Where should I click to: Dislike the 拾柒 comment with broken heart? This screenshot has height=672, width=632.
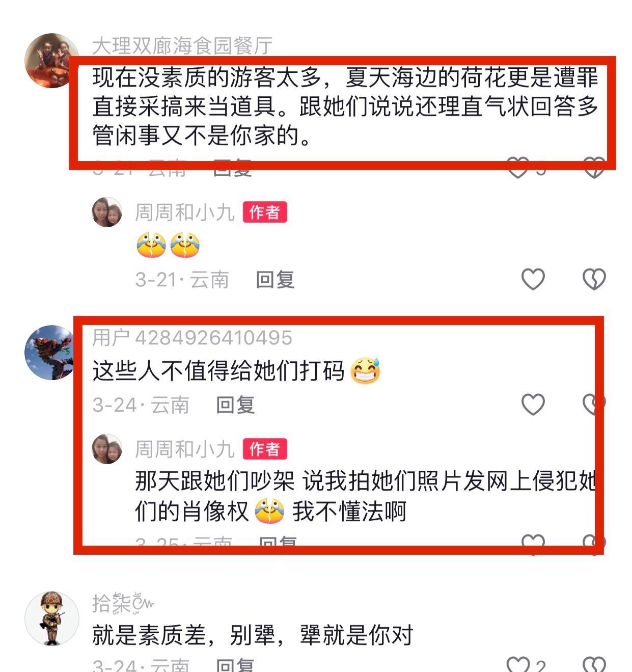594,664
